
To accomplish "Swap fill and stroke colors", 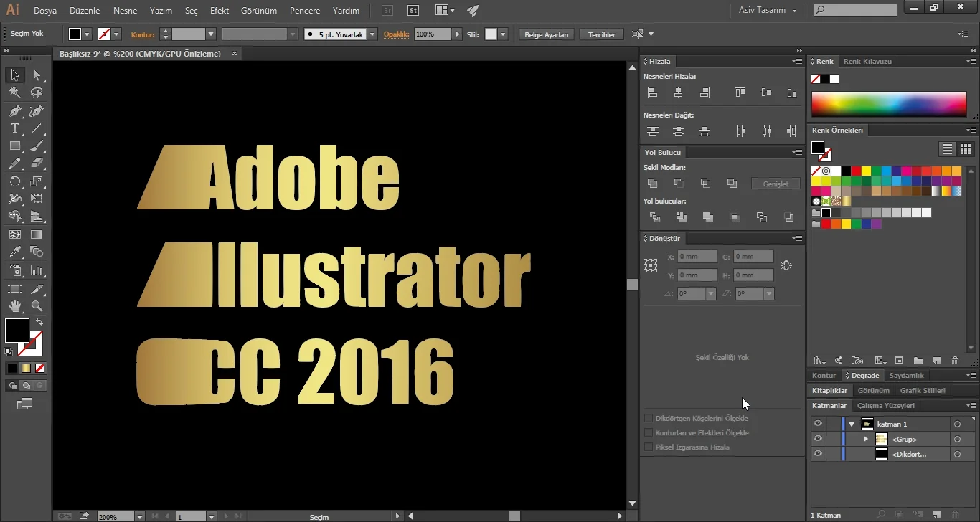I will pyautogui.click(x=39, y=323).
